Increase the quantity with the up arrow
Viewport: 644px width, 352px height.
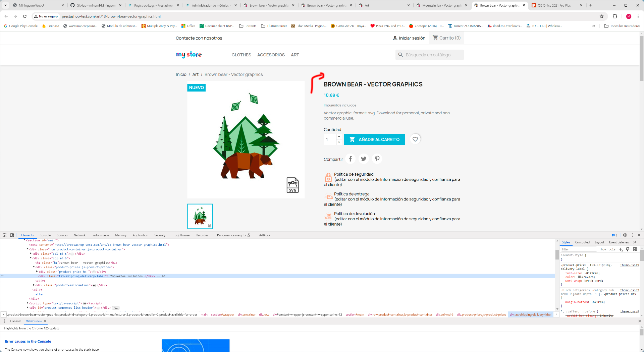point(339,136)
